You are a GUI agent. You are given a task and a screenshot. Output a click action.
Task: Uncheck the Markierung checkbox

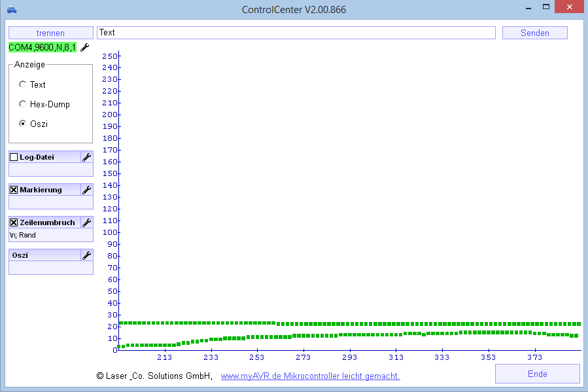point(14,190)
